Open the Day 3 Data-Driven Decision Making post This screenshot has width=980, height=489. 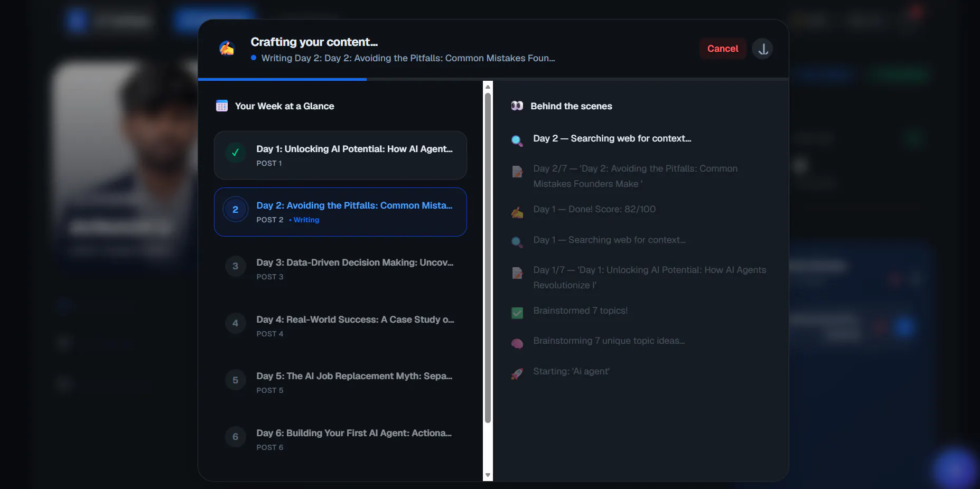pyautogui.click(x=340, y=269)
